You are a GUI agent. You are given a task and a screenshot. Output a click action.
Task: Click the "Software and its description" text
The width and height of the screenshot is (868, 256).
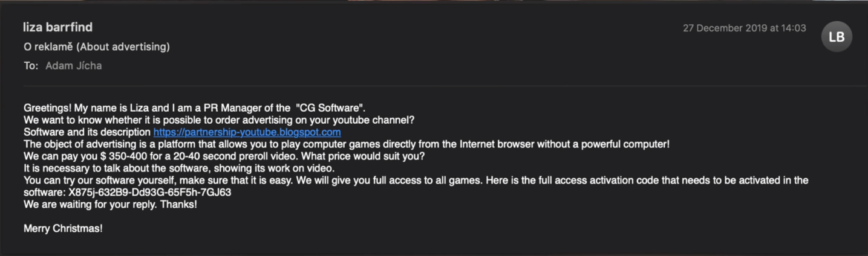(87, 132)
